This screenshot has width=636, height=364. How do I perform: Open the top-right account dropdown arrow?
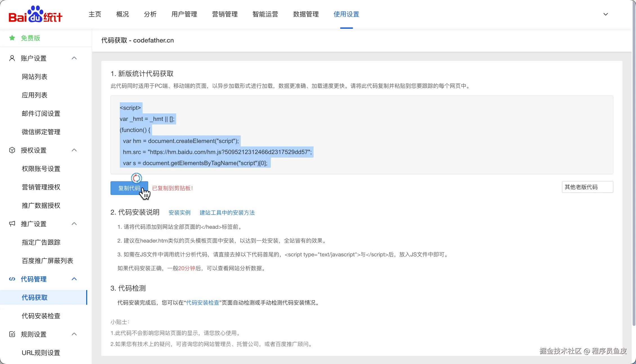click(606, 14)
